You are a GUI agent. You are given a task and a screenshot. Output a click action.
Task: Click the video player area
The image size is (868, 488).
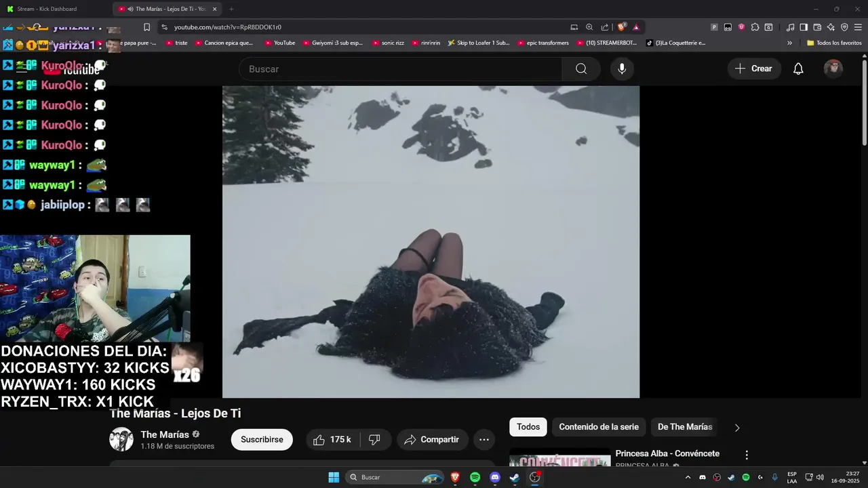431,241
